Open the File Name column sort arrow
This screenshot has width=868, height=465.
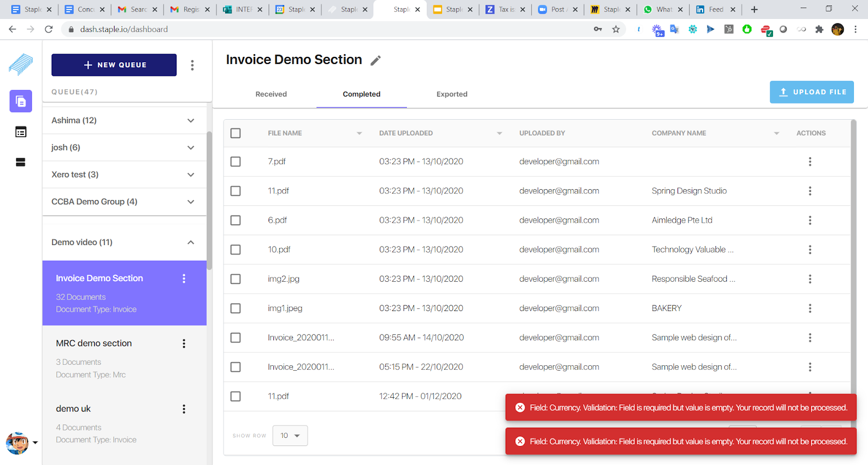[359, 133]
